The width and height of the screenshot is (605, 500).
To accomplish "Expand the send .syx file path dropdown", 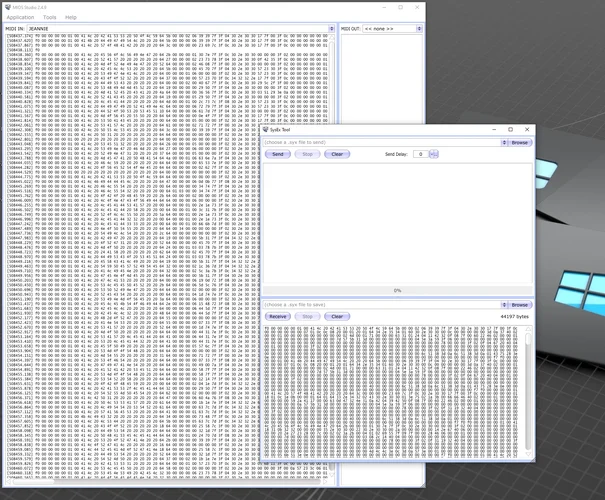I will pyautogui.click(x=504, y=142).
